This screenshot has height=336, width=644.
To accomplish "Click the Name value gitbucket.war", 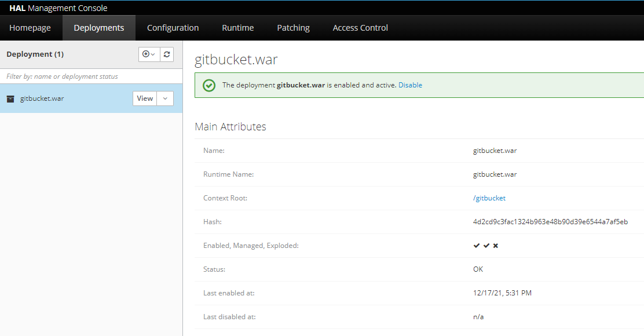I will 495,151.
